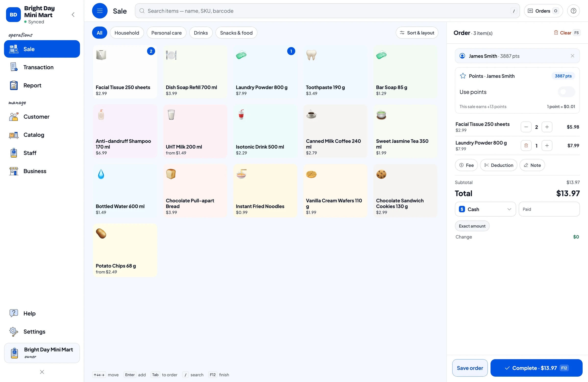588x382 pixels.
Task: Focus the item search field
Action: pos(327,11)
